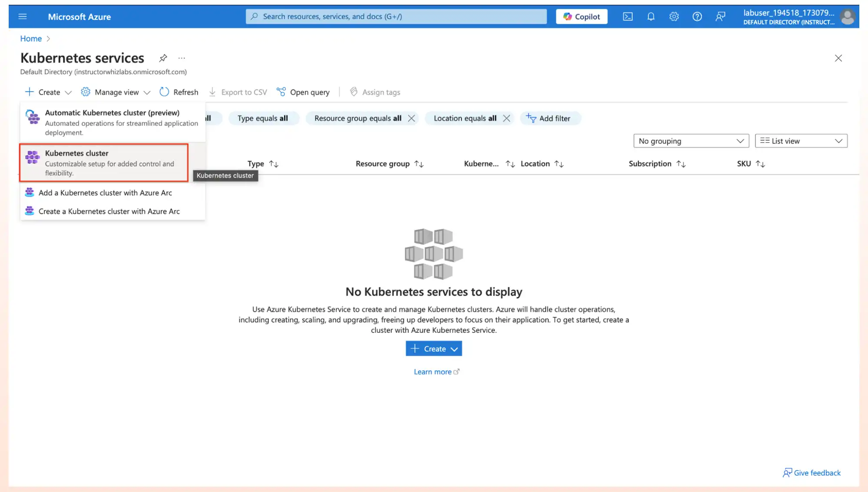868x492 pixels.
Task: Click the Copilot button
Action: coord(581,16)
